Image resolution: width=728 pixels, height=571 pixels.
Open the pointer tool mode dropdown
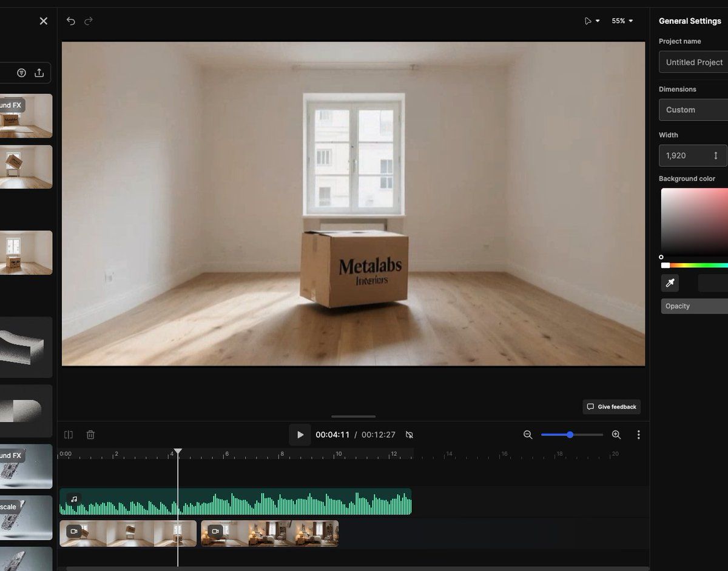pos(591,21)
